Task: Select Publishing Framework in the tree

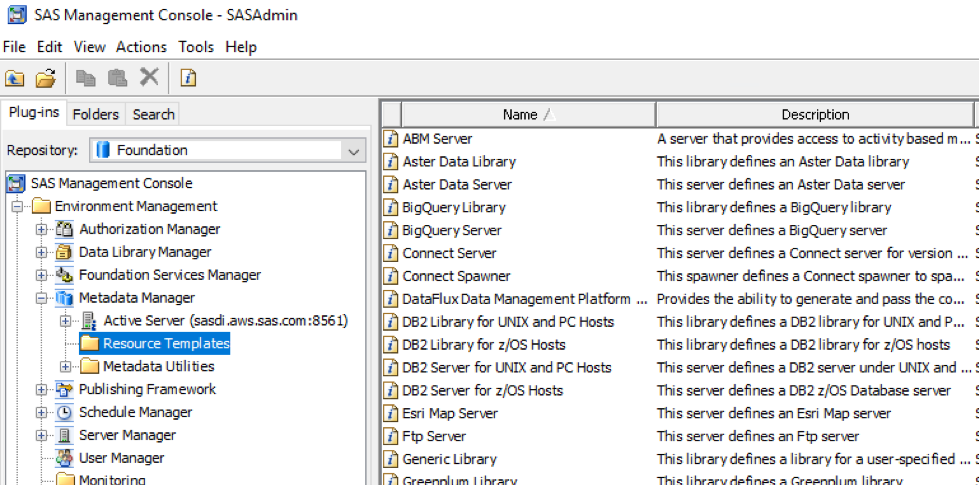Action: pyautogui.click(x=147, y=389)
